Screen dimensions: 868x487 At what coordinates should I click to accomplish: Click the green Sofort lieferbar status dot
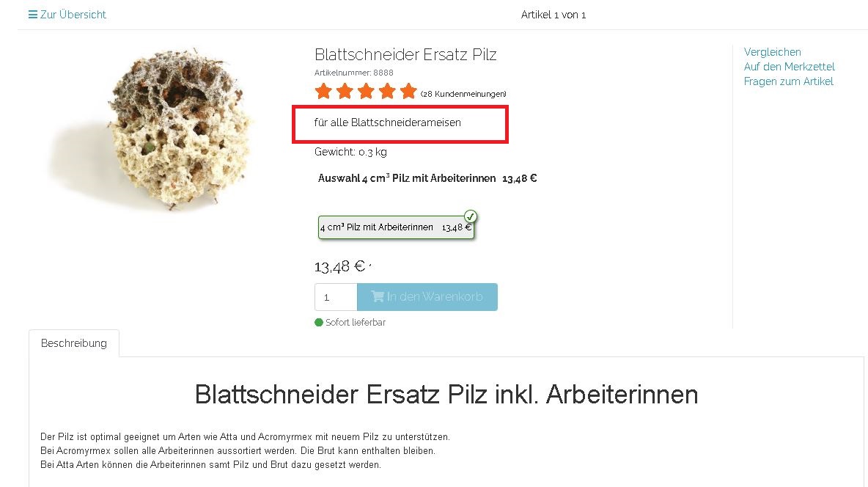[319, 323]
